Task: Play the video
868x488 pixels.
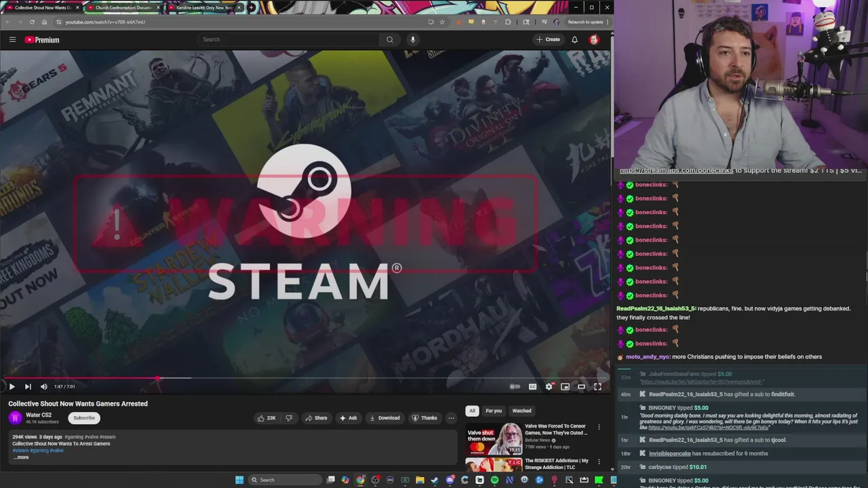Action: (12, 386)
